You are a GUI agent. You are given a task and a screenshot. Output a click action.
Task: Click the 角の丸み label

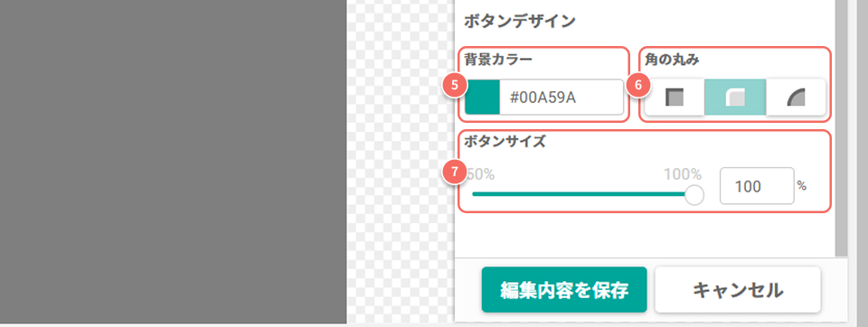click(x=672, y=61)
